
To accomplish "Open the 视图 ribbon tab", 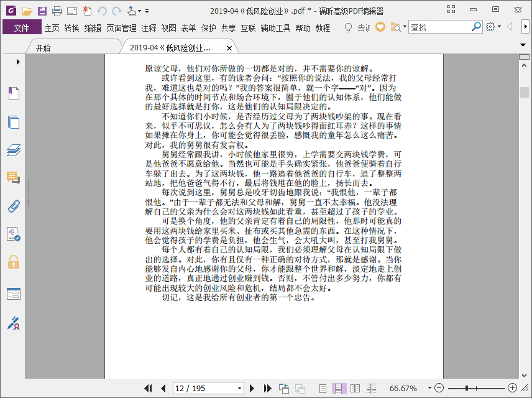I will 168,28.
